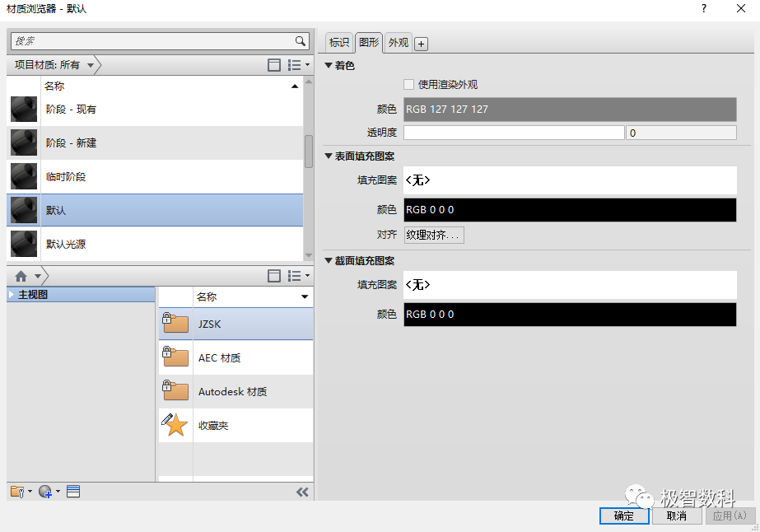This screenshot has width=760, height=532.
Task: Click the surface pattern color RGB 0 0 0 swatch
Action: (x=570, y=210)
